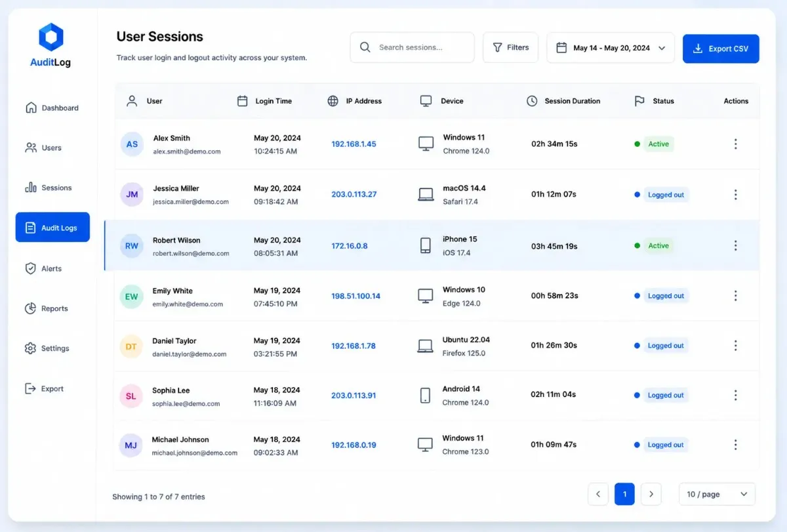Click the 03h 45m 19s session duration

coord(554,246)
